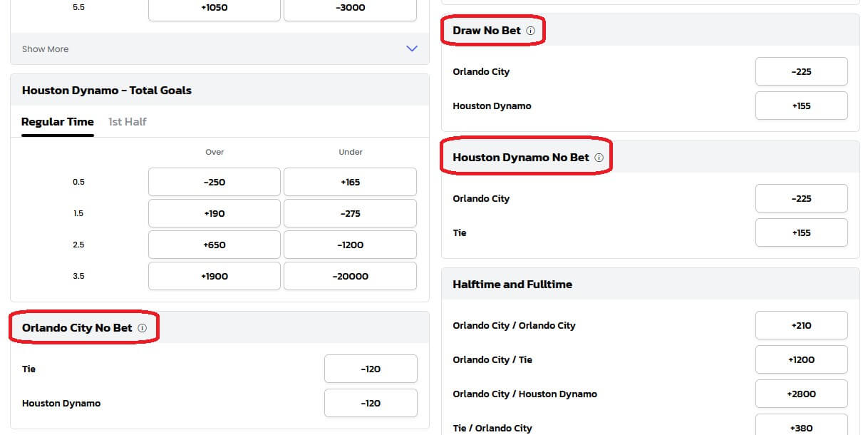
Task: Click the Under column header
Action: (x=351, y=152)
